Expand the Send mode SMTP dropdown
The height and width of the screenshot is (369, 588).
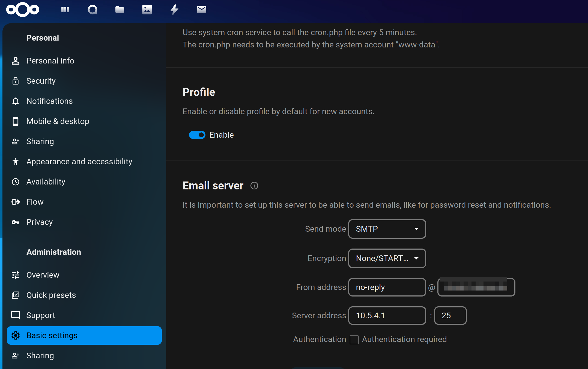(x=387, y=229)
